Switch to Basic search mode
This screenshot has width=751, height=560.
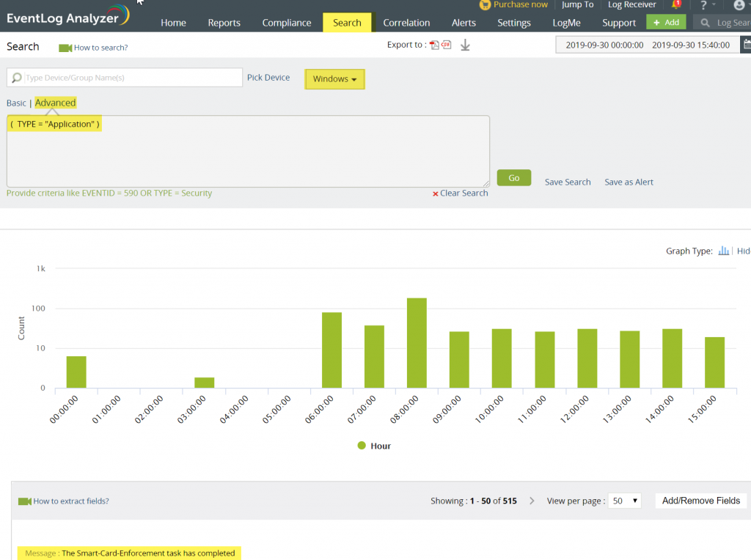(16, 103)
